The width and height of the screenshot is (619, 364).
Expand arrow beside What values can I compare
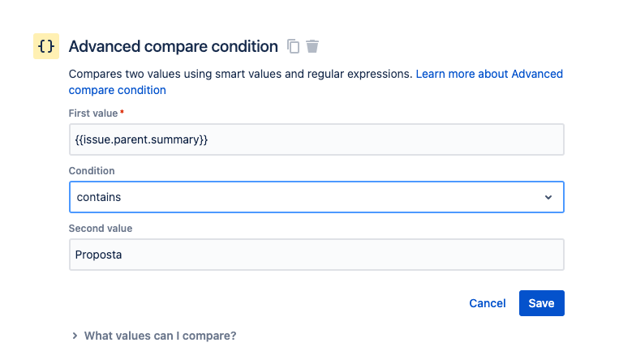75,336
